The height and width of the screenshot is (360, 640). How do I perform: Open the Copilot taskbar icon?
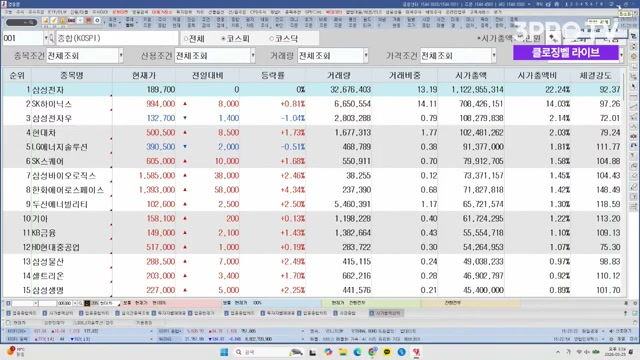(328, 352)
